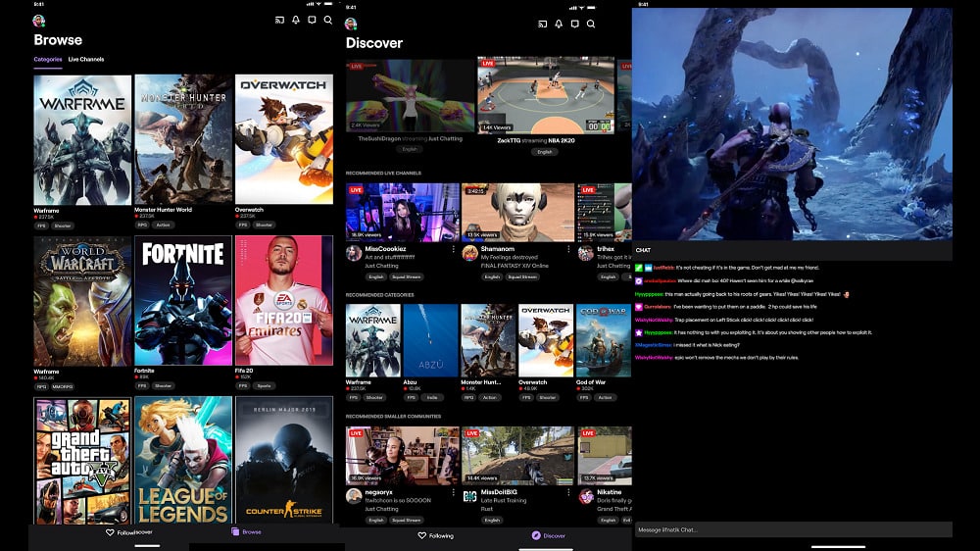This screenshot has width=980, height=551.
Task: Switch to Live Channels tab
Action: point(86,60)
